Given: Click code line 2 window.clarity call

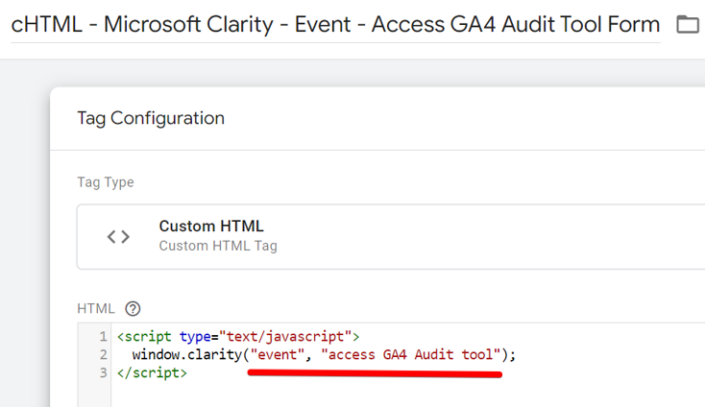Looking at the screenshot, I should click(x=324, y=354).
